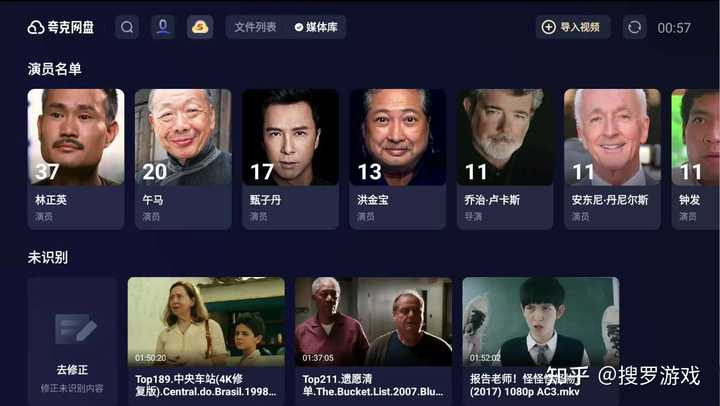Click the 去修正 edit pencil icon
The width and height of the screenshot is (720, 406).
[x=76, y=329]
